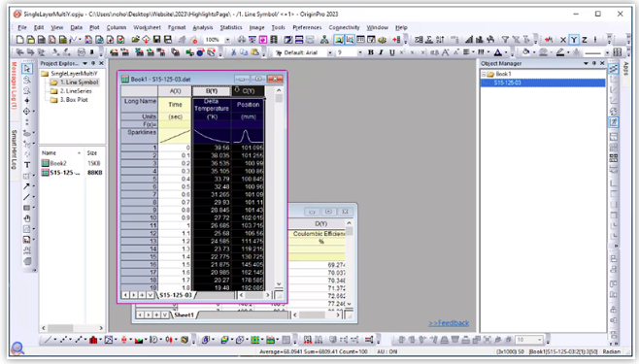Open the Apps magnifier icon at the bottom left
This screenshot has width=639, height=364.
(x=17, y=348)
